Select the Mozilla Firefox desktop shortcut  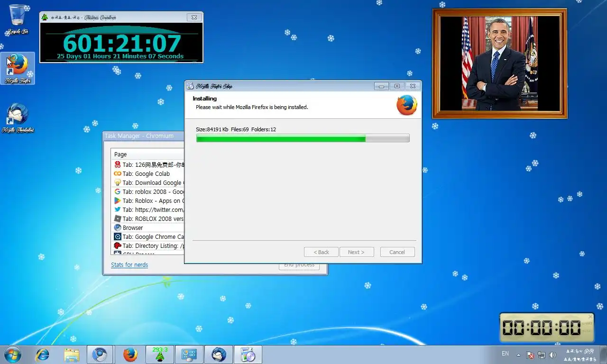click(18, 68)
